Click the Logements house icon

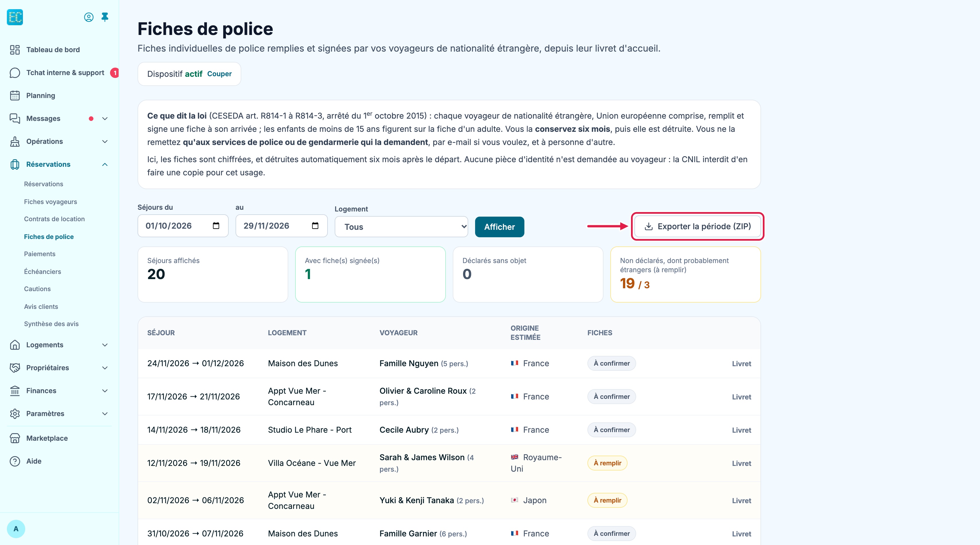15,345
